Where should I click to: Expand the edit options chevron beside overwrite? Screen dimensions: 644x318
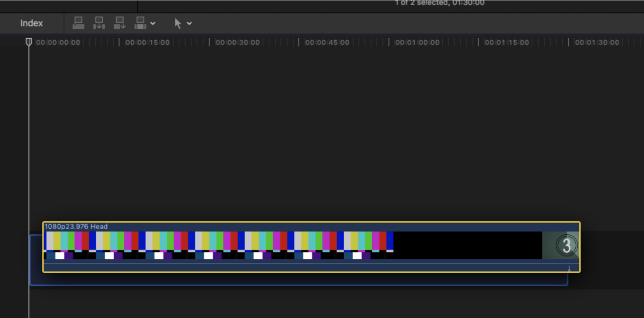pyautogui.click(x=153, y=23)
